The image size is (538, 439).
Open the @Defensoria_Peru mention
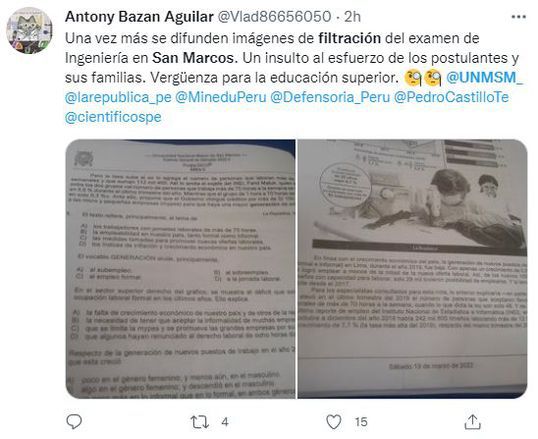click(x=330, y=97)
